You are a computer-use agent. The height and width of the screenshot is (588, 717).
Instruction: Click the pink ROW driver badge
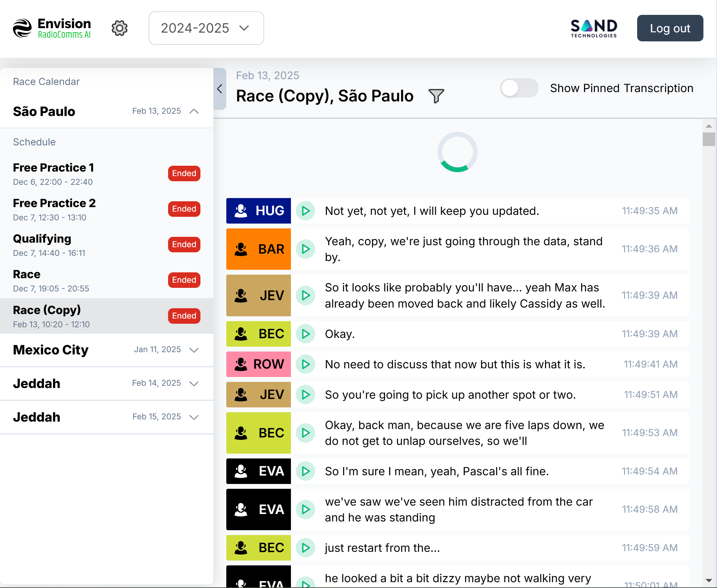click(x=259, y=364)
